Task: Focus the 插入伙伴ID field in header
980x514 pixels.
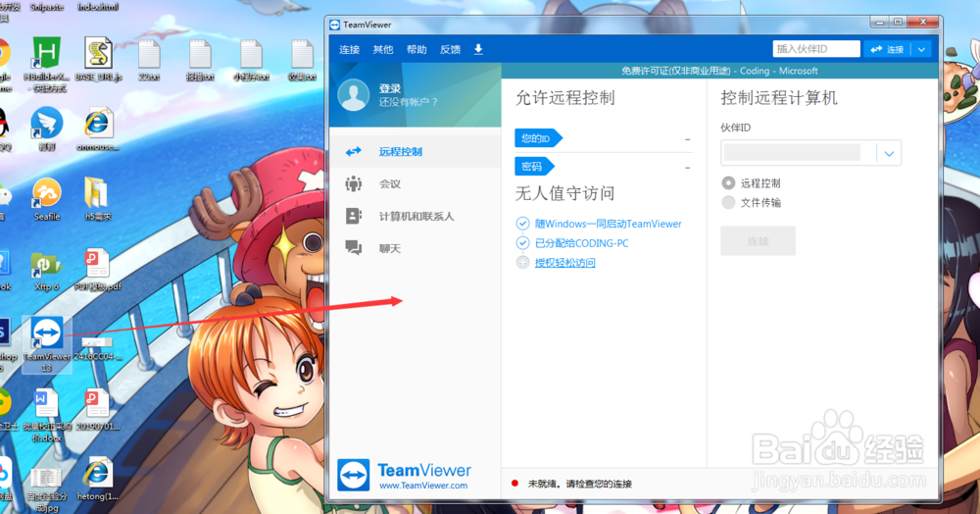Action: click(x=816, y=49)
